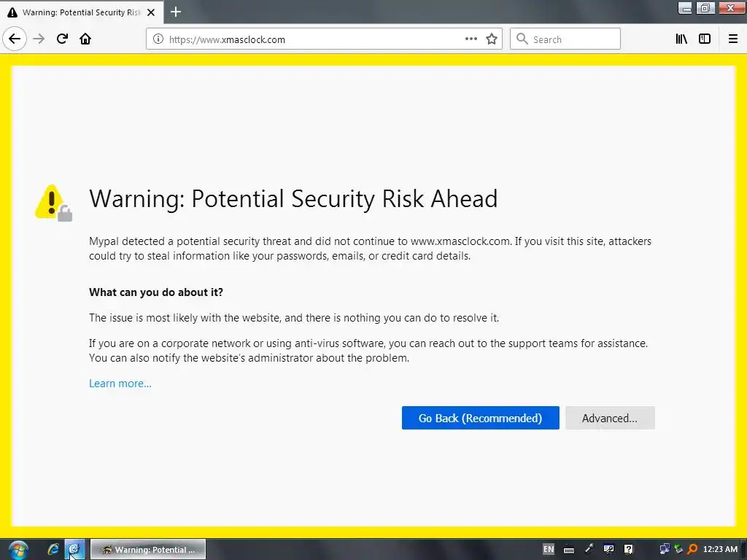Select the Warning: Potential taskbar window button
This screenshot has height=560, width=747.
coord(148,550)
